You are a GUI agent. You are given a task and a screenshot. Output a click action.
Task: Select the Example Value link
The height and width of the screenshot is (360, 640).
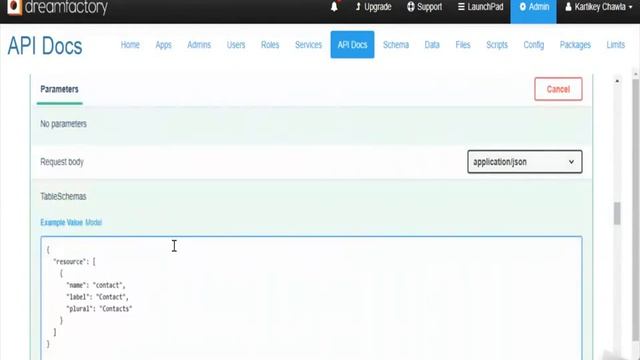[x=62, y=222]
